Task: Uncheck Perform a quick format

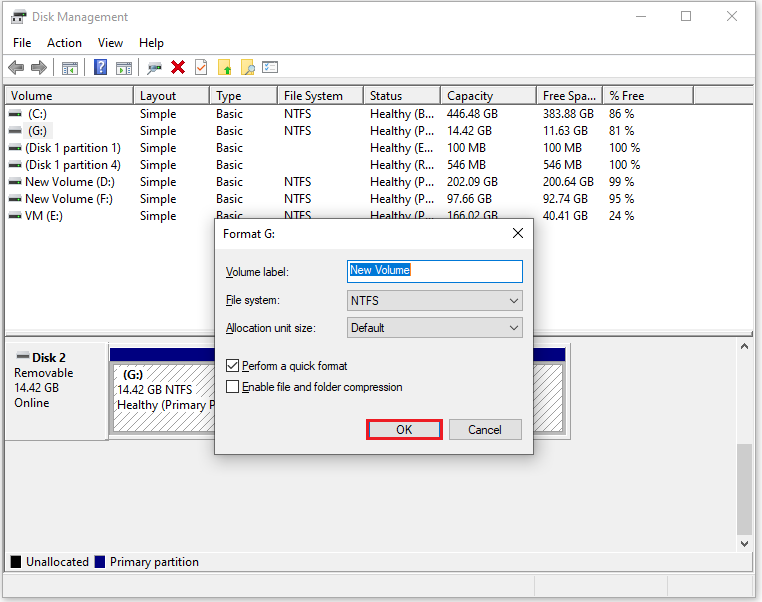Action: (x=233, y=365)
